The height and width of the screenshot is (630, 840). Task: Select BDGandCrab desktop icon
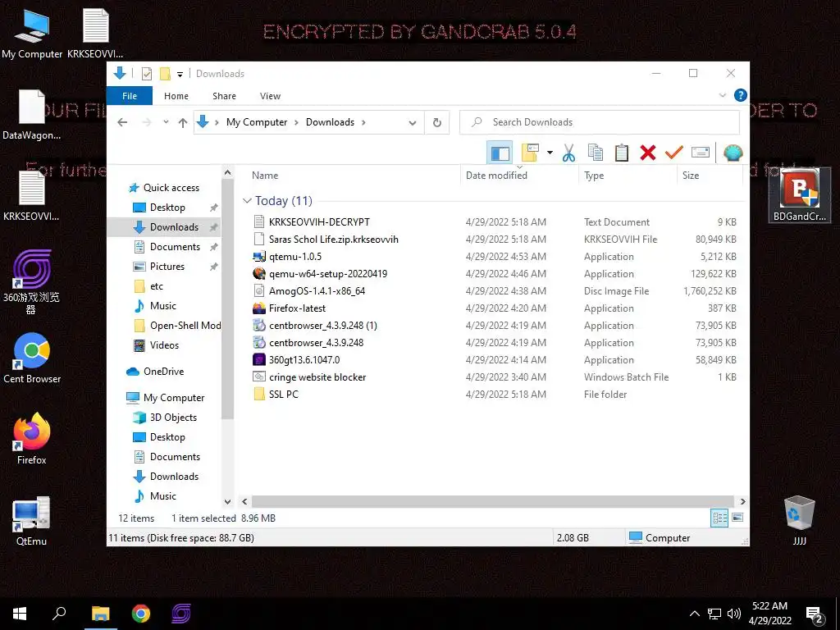pyautogui.click(x=799, y=195)
